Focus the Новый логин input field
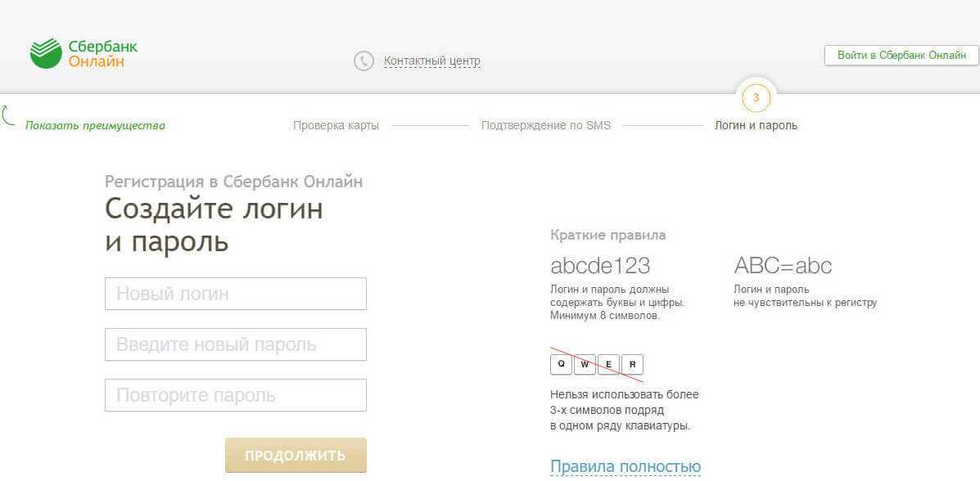The height and width of the screenshot is (481, 980). coord(235,294)
